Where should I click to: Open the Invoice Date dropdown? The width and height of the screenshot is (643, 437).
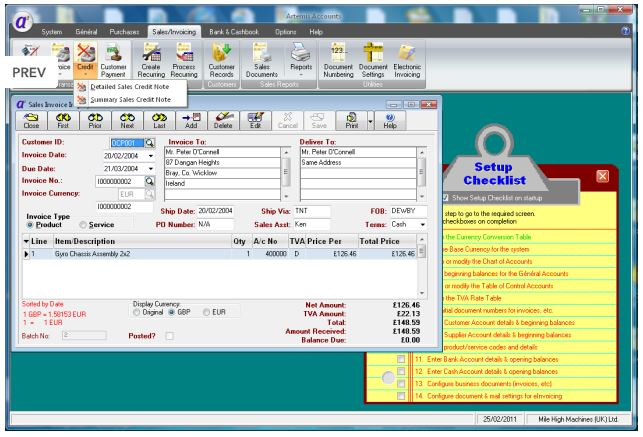pos(150,156)
